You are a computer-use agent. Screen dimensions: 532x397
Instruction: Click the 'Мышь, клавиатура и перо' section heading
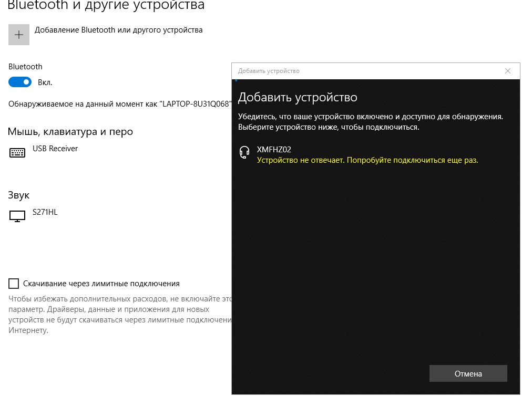coord(70,132)
